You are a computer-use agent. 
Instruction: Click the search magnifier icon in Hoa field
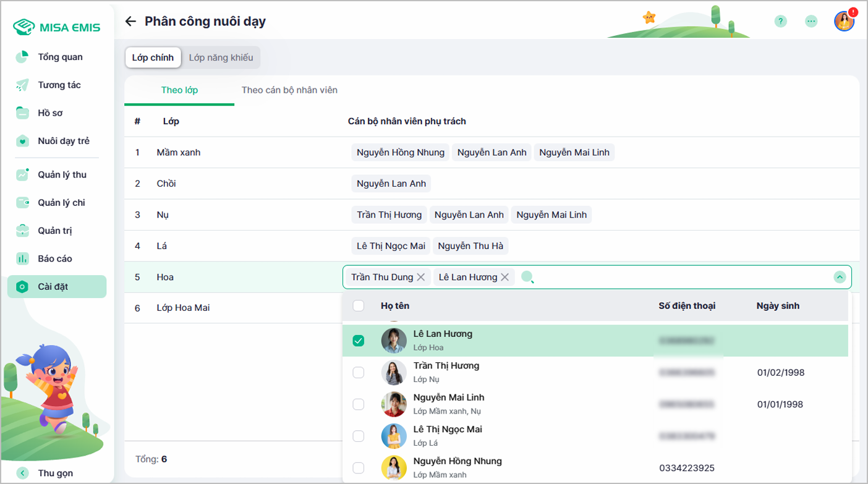pos(527,277)
